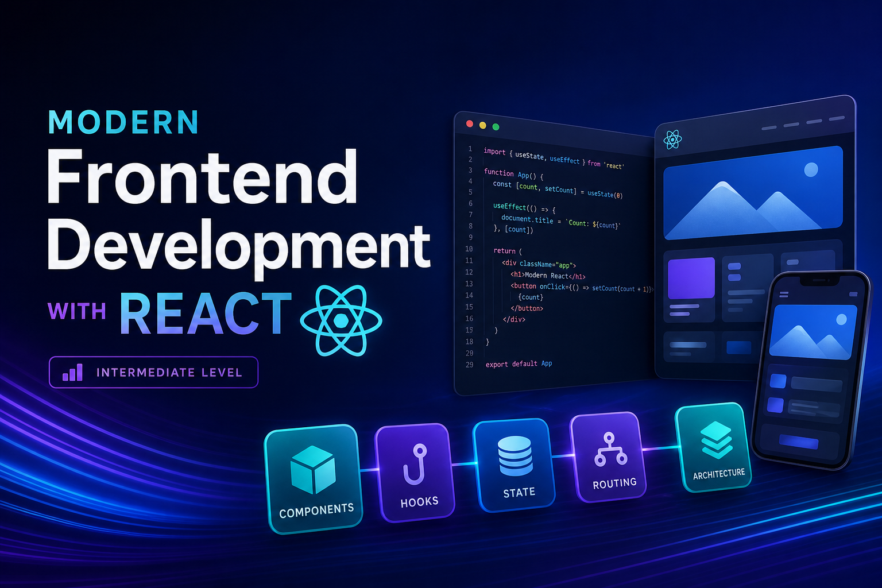Screen dimensions: 882x588
Task: Click the 'MODERN' heading text
Action: (124, 122)
